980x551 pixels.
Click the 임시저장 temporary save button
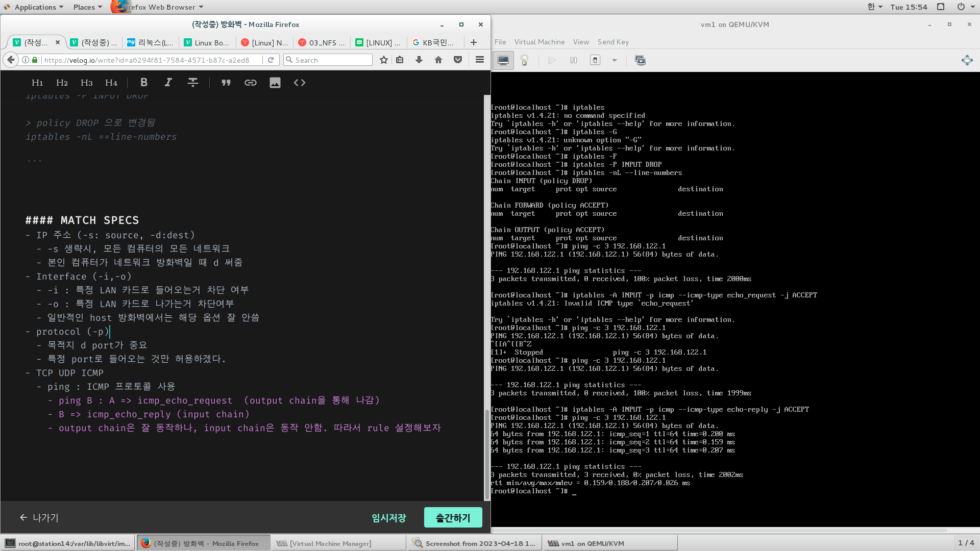[x=388, y=517]
